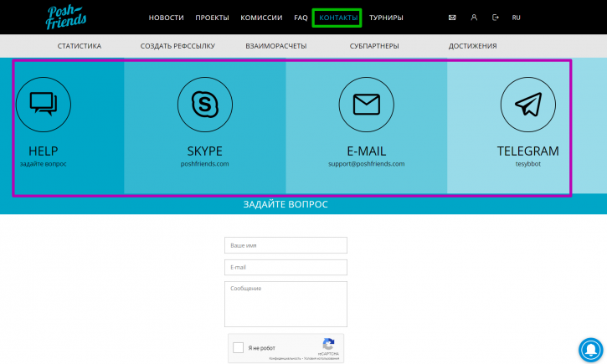Click 'задайте вопрос' under HELP
This screenshot has width=607, height=364.
click(44, 164)
